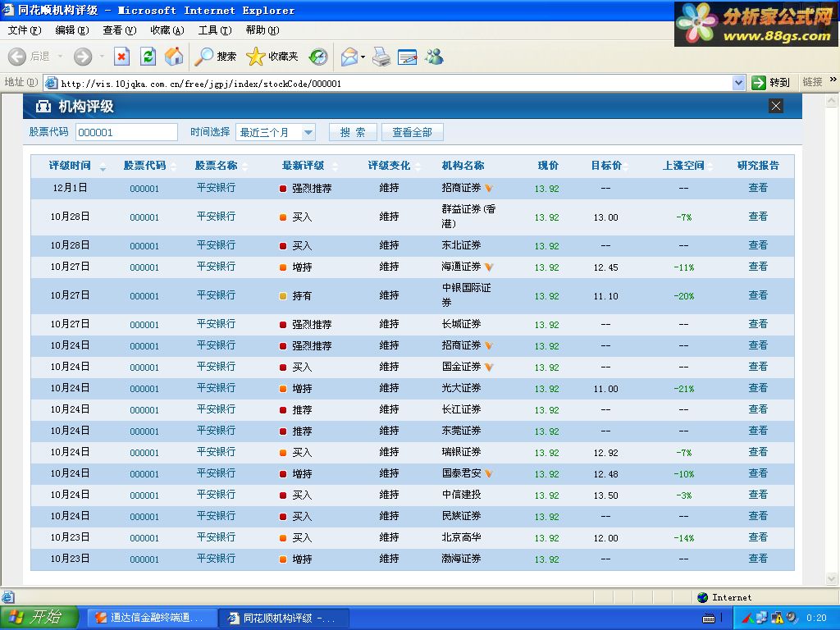The width and height of the screenshot is (840, 630).
Task: Open the 编辑(E) menu
Action: pos(72,30)
